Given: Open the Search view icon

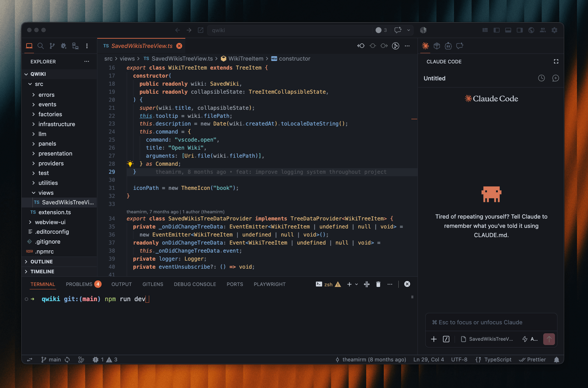Looking at the screenshot, I should [x=40, y=46].
